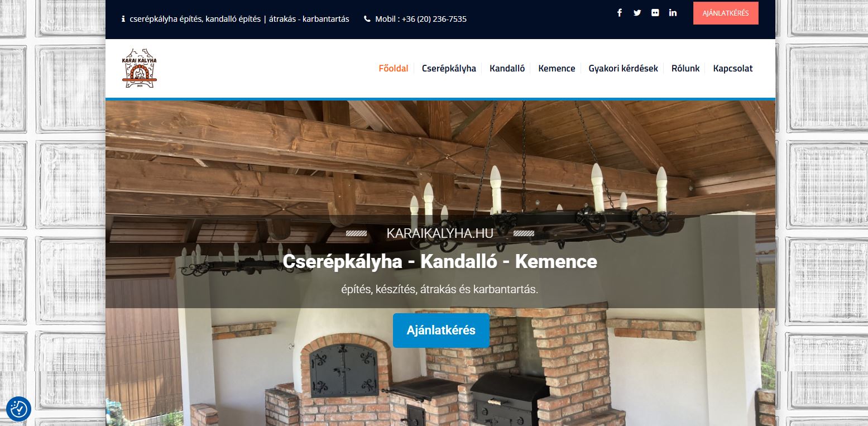The height and width of the screenshot is (426, 868).
Task: Visit the Rólunk page
Action: [685, 69]
